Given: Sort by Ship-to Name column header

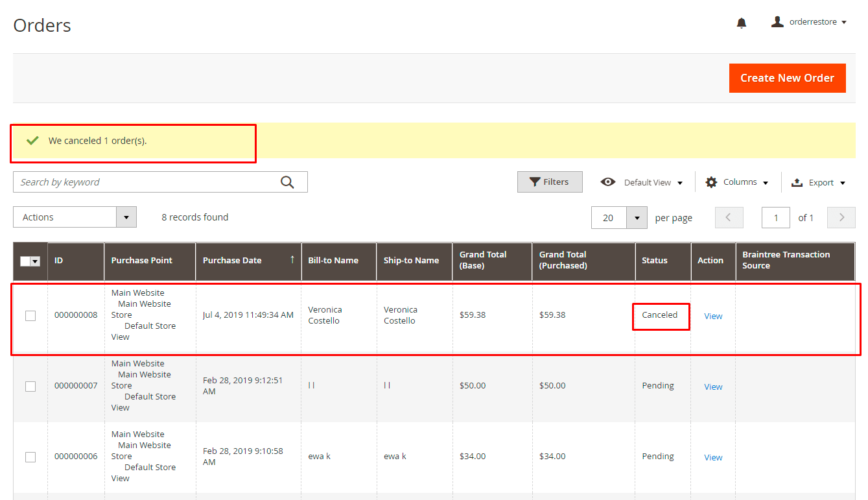Looking at the screenshot, I should click(x=414, y=261).
